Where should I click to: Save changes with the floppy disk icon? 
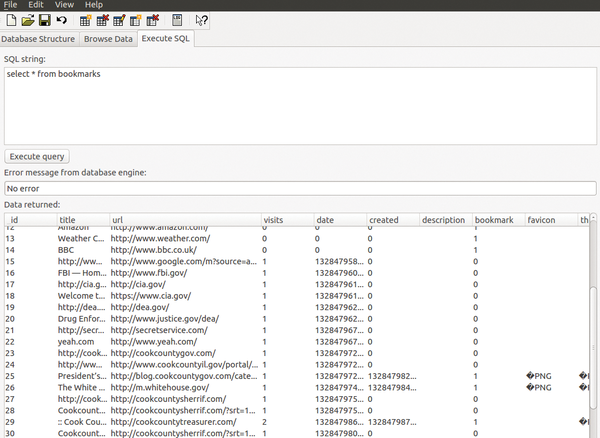(45, 20)
